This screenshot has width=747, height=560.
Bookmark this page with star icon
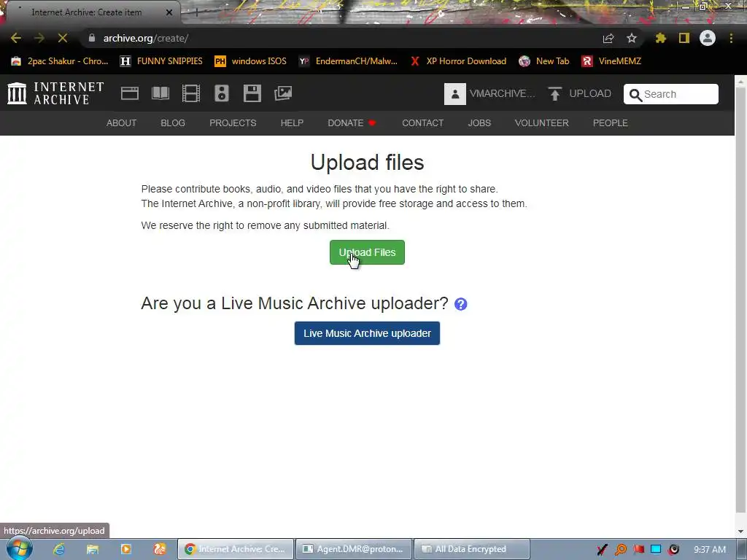[632, 38]
